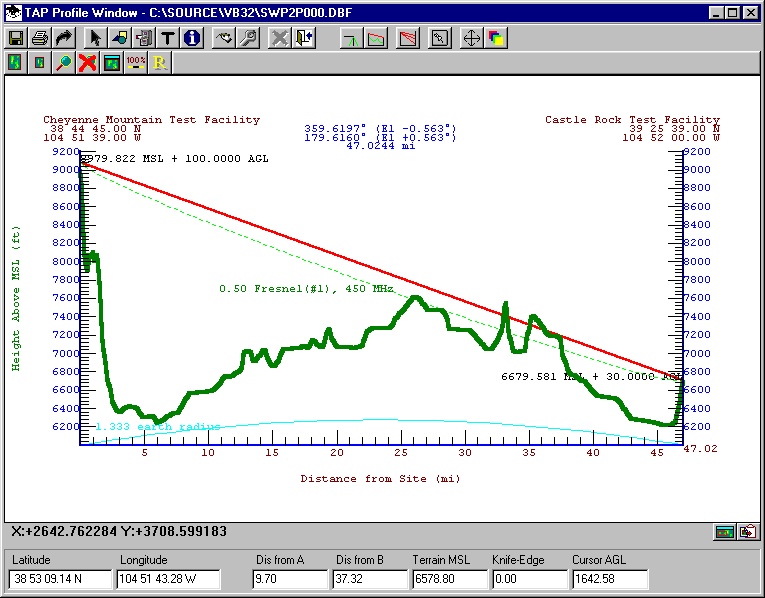
Task: Click the Cheyenne Mountain Test Facility label
Action: 151,120
